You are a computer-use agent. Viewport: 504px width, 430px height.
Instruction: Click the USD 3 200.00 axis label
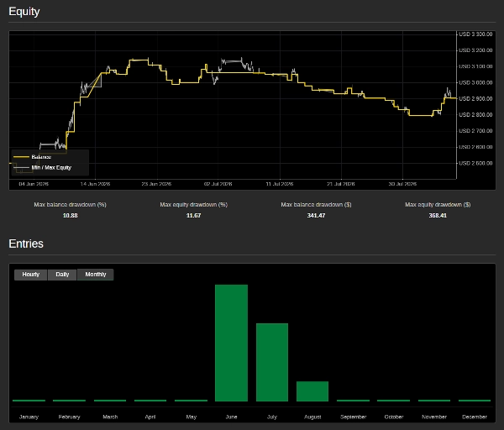point(475,50)
